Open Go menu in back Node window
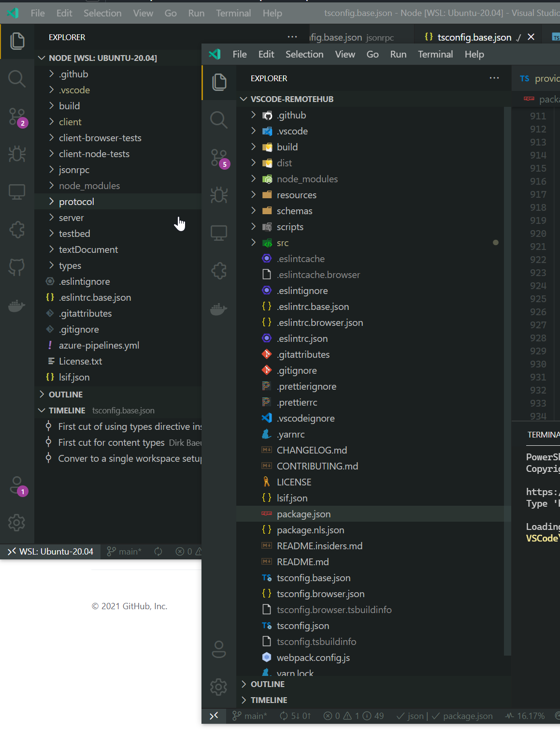 pyautogui.click(x=171, y=14)
